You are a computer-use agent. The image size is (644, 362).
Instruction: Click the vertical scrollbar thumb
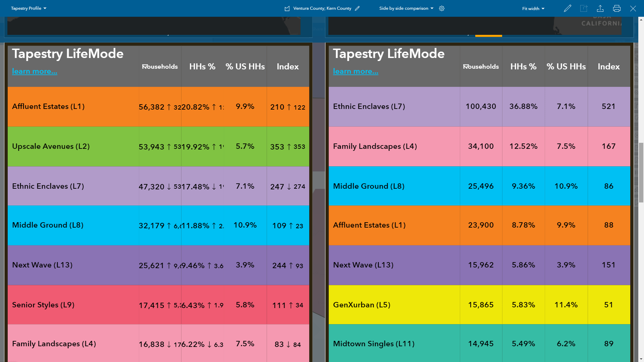(641, 172)
